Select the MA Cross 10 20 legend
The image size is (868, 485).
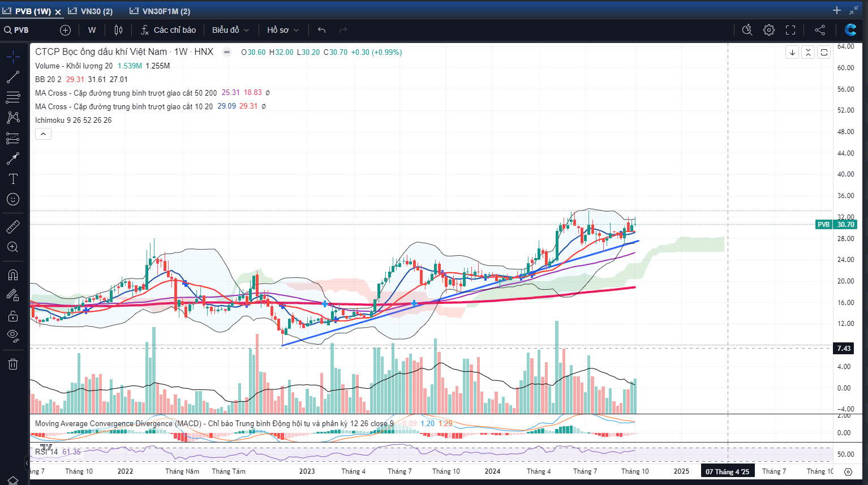124,106
